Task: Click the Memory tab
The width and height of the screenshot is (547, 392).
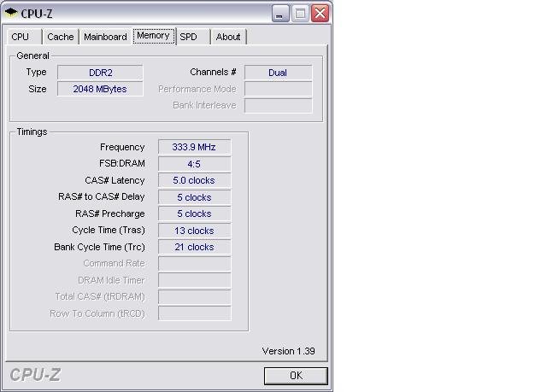Action: point(153,36)
